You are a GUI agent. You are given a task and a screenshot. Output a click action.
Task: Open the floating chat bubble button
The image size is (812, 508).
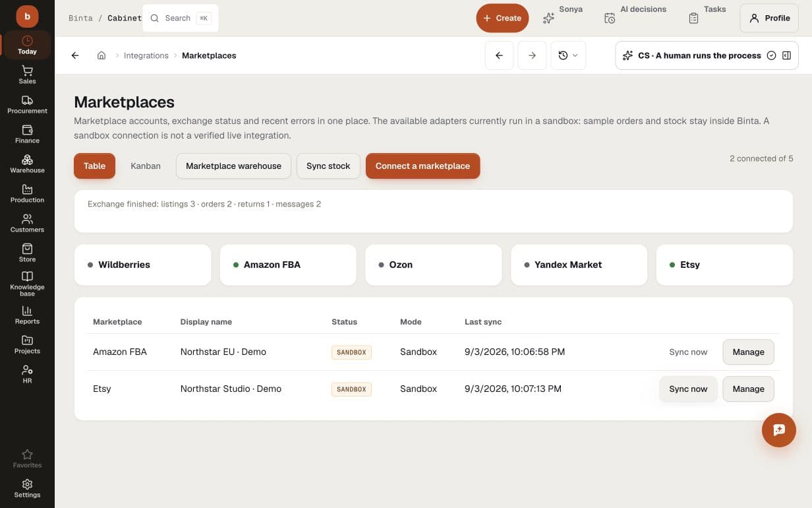pos(779,430)
